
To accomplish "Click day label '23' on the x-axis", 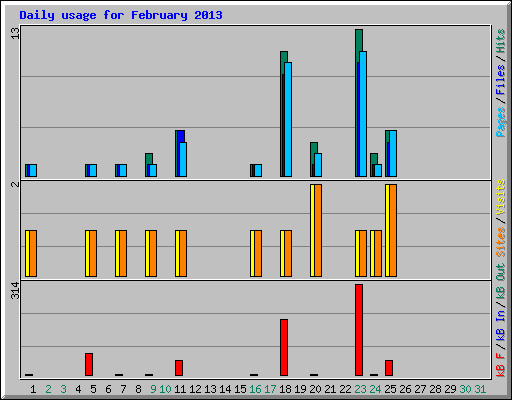I will (360, 389).
